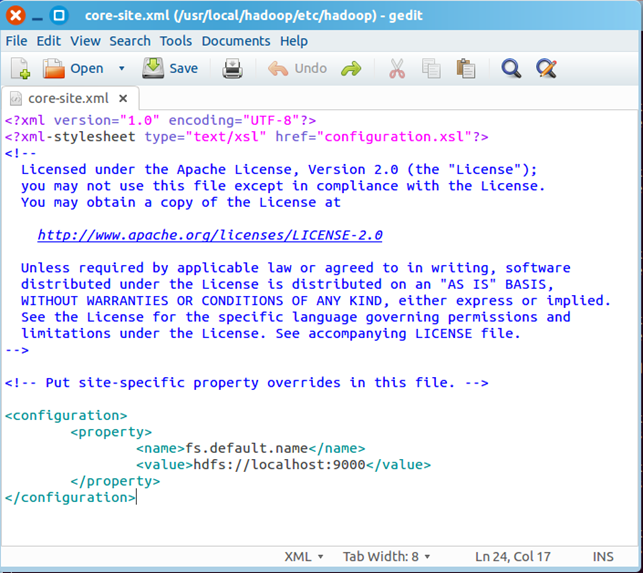Screen dimensions: 643x573
Task: Open the Find and Replace tool
Action: pos(546,68)
